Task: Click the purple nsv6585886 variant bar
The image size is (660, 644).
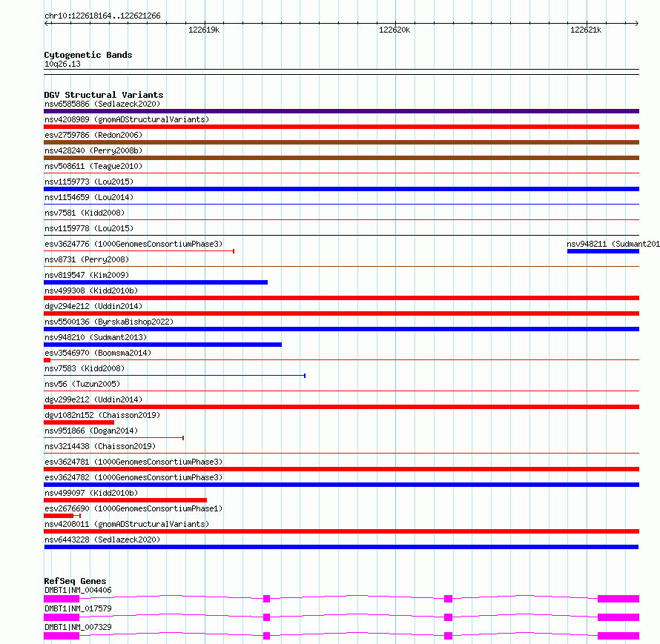Action: [x=341, y=111]
